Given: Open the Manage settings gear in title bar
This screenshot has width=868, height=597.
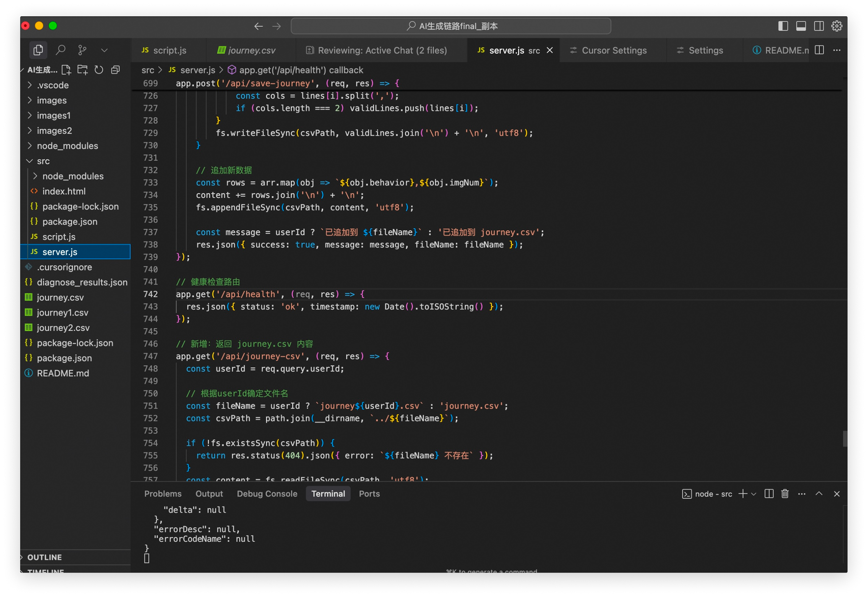Looking at the screenshot, I should coord(837,26).
